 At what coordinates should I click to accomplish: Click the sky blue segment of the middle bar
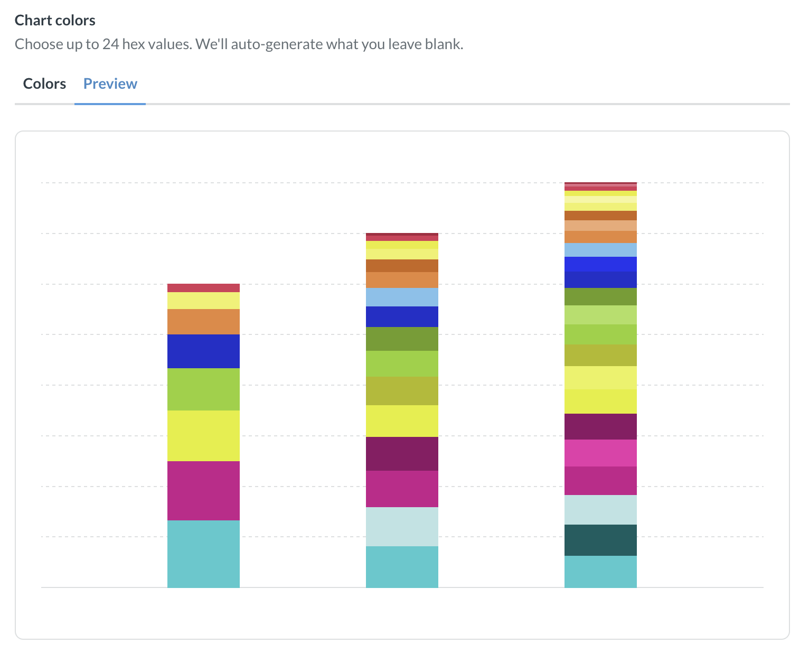click(x=402, y=296)
